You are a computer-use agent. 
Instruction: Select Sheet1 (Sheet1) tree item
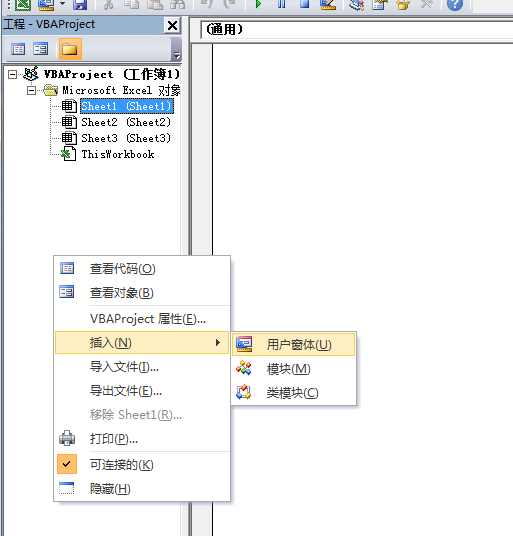[127, 106]
